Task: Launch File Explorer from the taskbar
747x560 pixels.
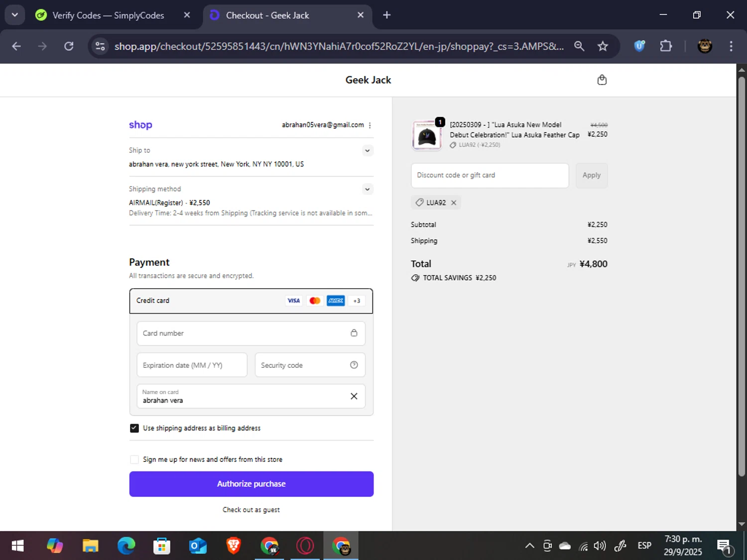Action: pyautogui.click(x=90, y=546)
